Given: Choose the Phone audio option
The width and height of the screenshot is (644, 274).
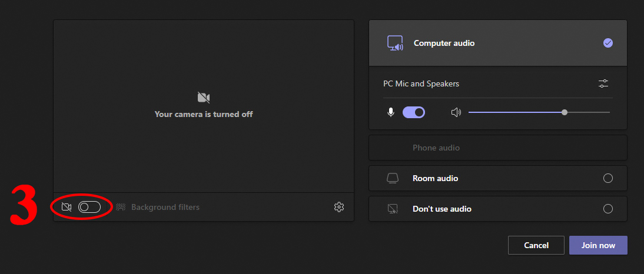Looking at the screenshot, I should (x=436, y=148).
